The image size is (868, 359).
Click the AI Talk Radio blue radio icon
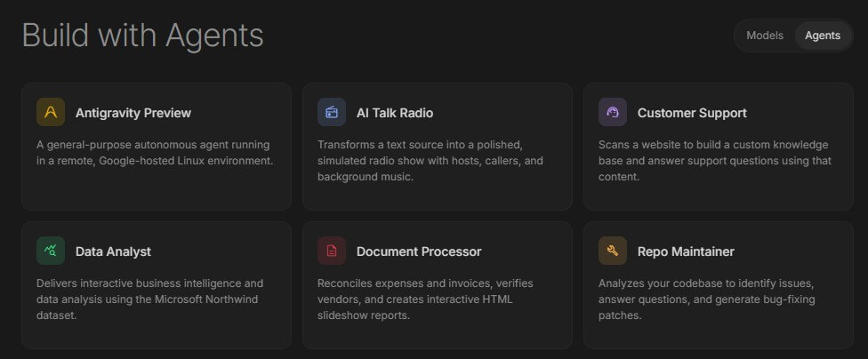(332, 112)
